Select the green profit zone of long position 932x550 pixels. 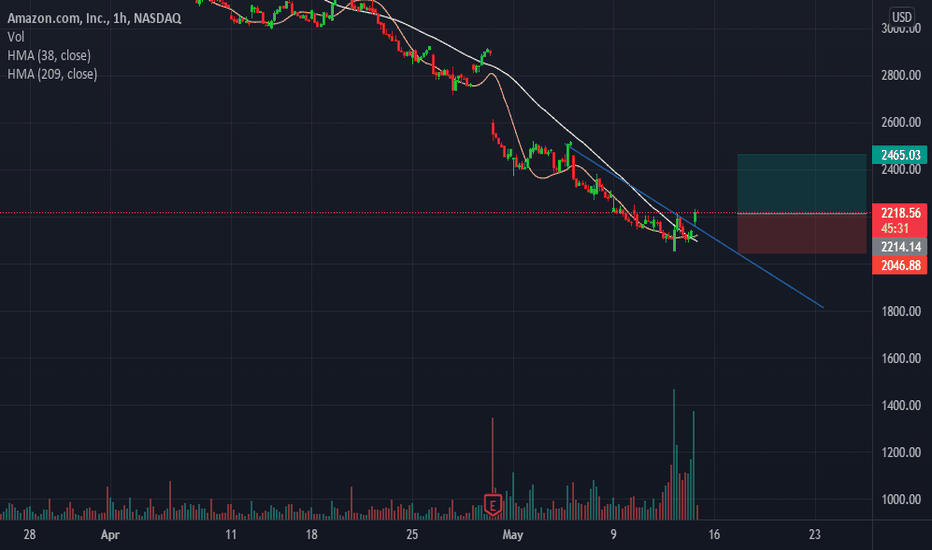coord(802,183)
